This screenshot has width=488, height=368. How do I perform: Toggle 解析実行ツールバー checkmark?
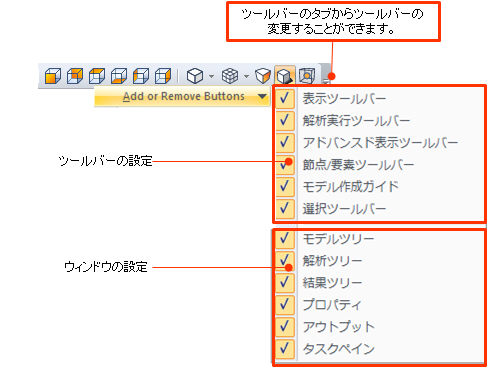(285, 120)
